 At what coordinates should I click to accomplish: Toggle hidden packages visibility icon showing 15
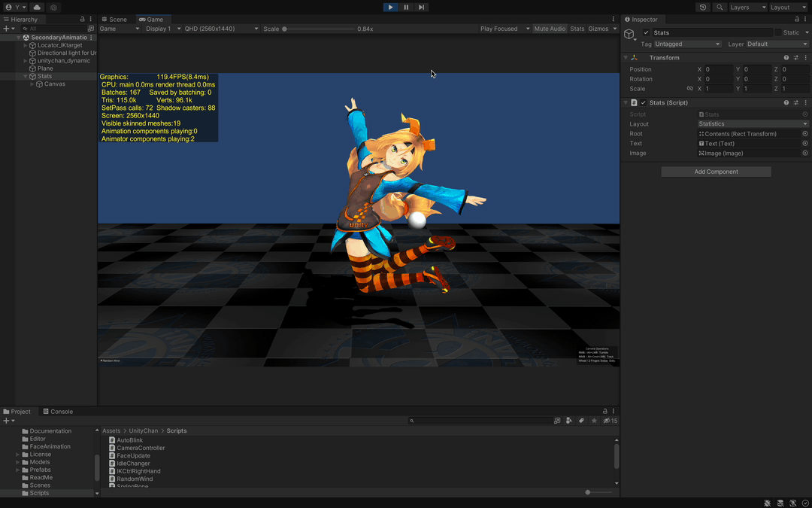coord(611,421)
